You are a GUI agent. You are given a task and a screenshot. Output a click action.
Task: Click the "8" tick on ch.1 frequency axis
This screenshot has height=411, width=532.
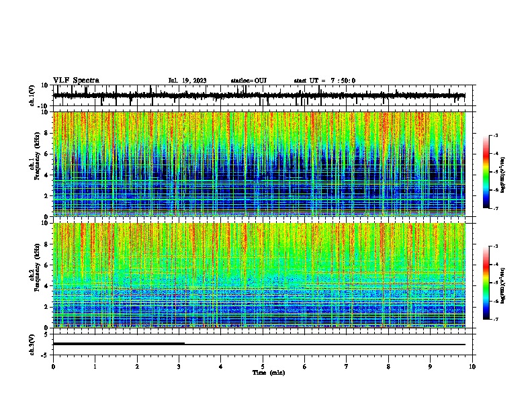pos(47,133)
